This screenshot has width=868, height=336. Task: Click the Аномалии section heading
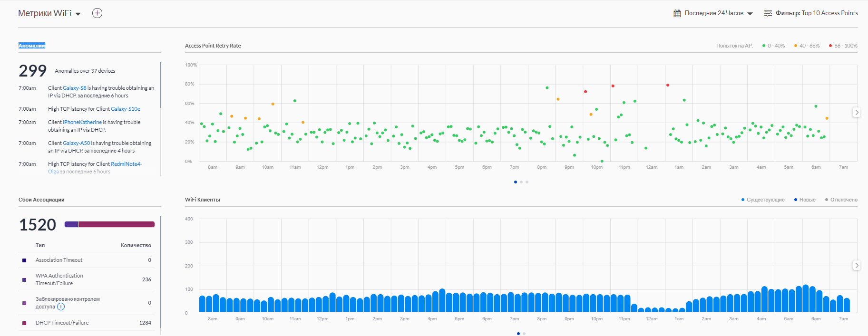(32, 46)
